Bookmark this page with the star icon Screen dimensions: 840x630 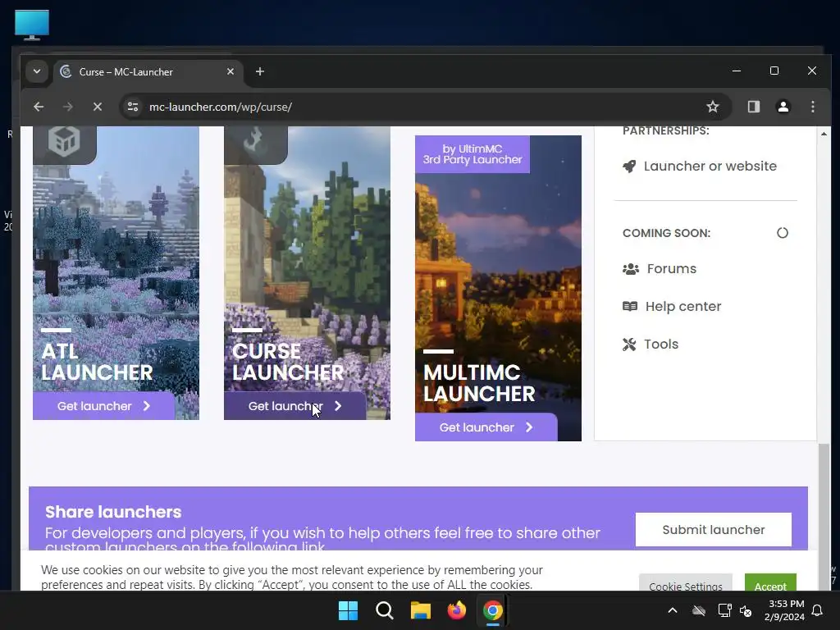point(713,107)
